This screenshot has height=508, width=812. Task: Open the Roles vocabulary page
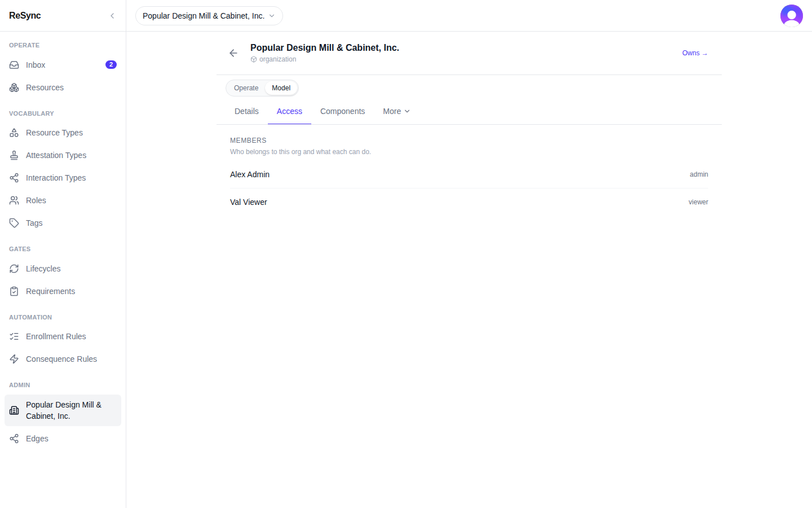click(x=63, y=200)
